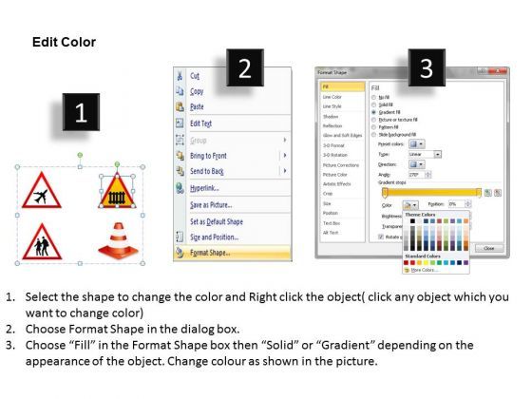The width and height of the screenshot is (532, 399).
Task: Click the Hyperlink globe icon
Action: [180, 188]
